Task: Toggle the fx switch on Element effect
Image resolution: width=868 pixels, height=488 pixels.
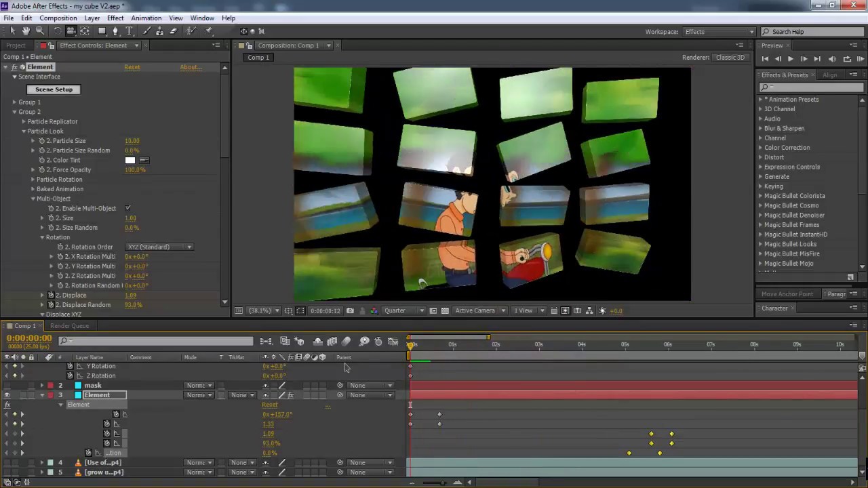Action: (14, 67)
